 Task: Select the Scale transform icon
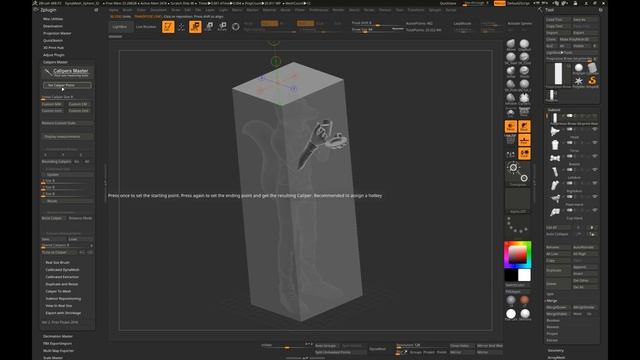(x=209, y=27)
